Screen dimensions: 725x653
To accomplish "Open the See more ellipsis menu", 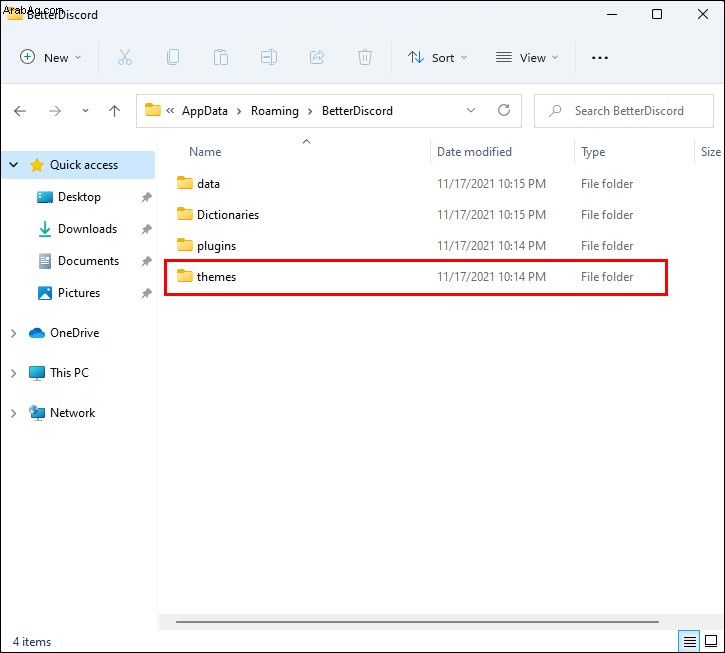I will (600, 58).
